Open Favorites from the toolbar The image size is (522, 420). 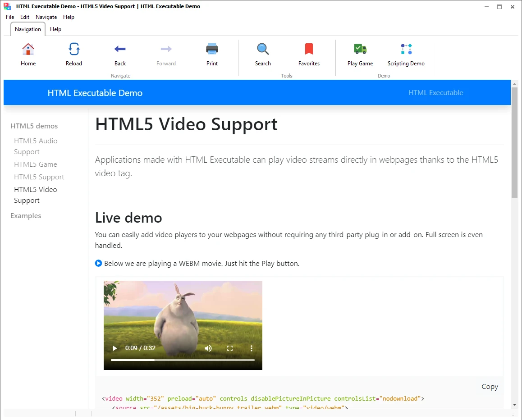tap(309, 50)
